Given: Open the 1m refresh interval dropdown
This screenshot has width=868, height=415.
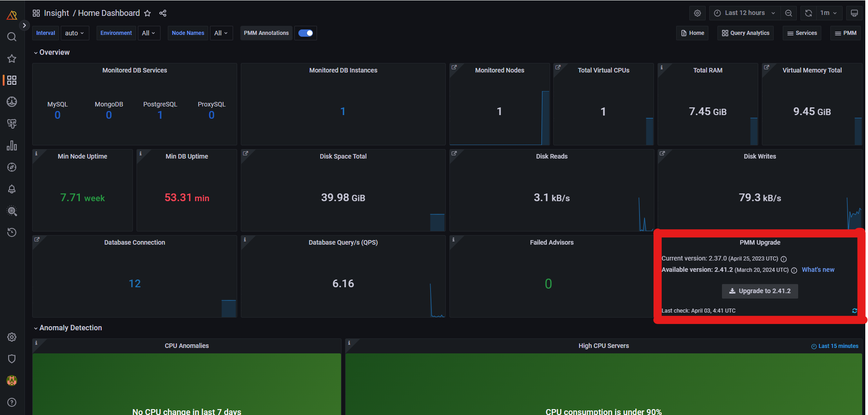Looking at the screenshot, I should [829, 13].
